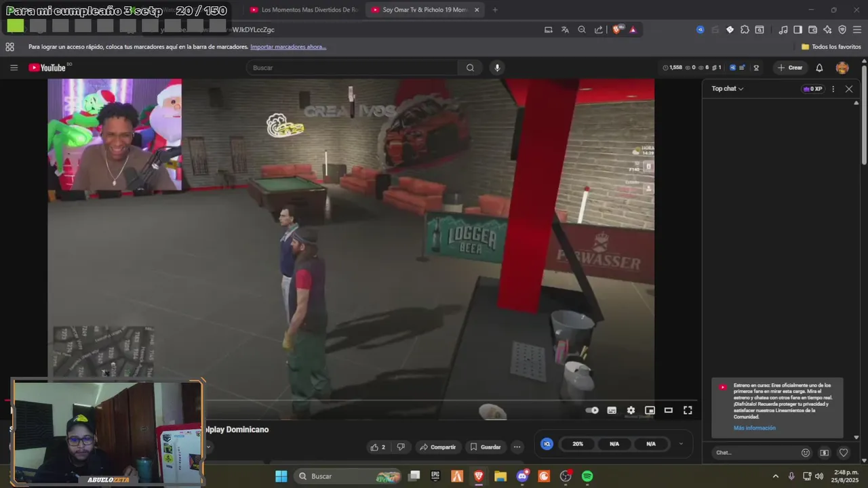Click the chat panel scrollbar
The height and width of the screenshot is (488, 868).
click(856, 270)
